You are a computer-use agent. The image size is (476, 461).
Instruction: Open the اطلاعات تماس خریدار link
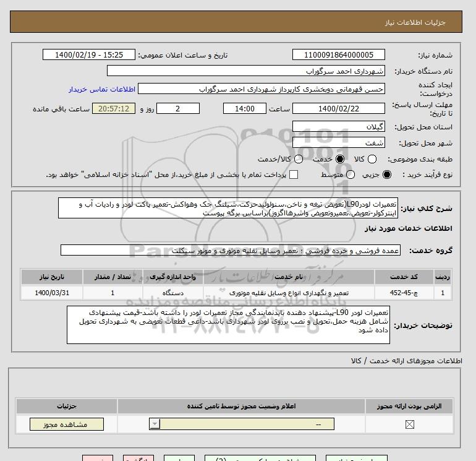102,89
